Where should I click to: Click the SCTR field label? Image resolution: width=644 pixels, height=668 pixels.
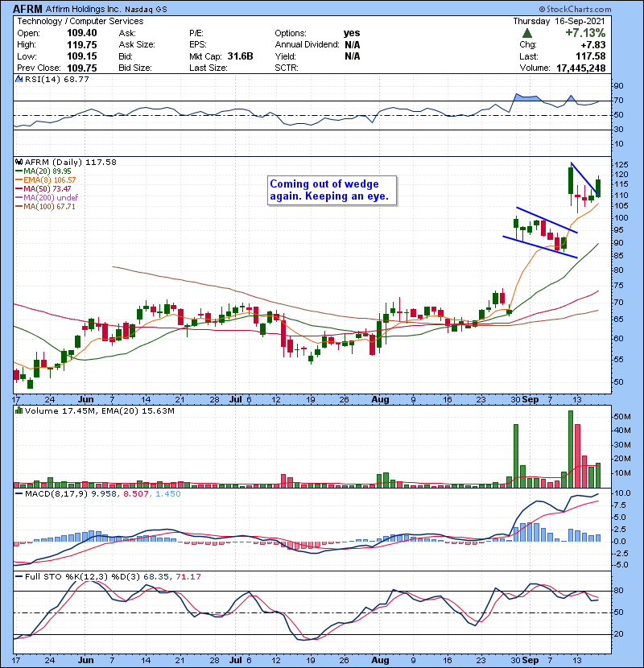(287, 68)
